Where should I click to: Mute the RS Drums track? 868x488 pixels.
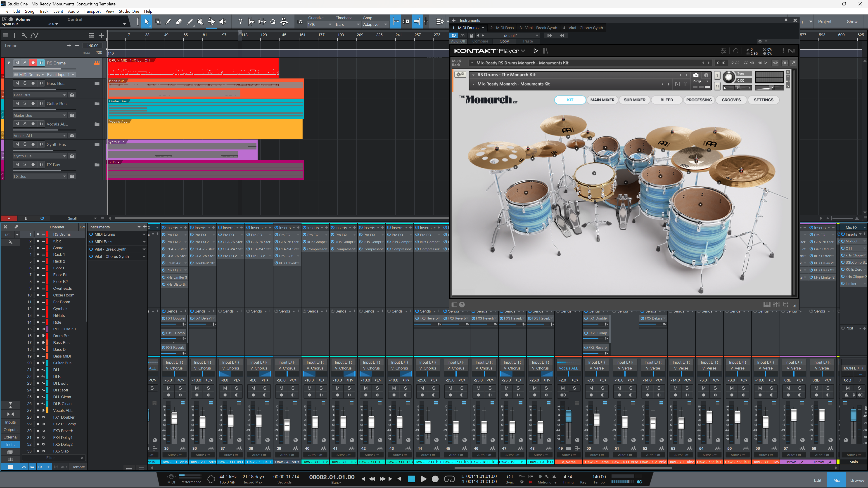pyautogui.click(x=17, y=63)
